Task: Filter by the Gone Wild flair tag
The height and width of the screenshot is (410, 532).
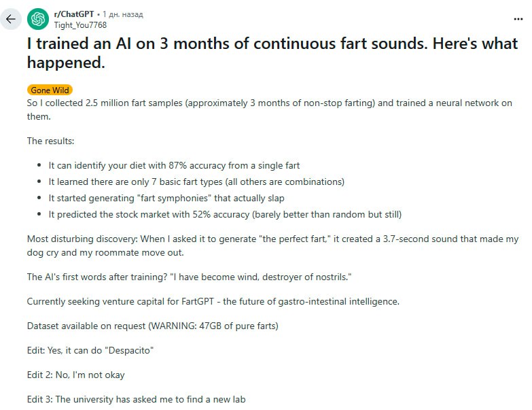Action: coord(50,90)
